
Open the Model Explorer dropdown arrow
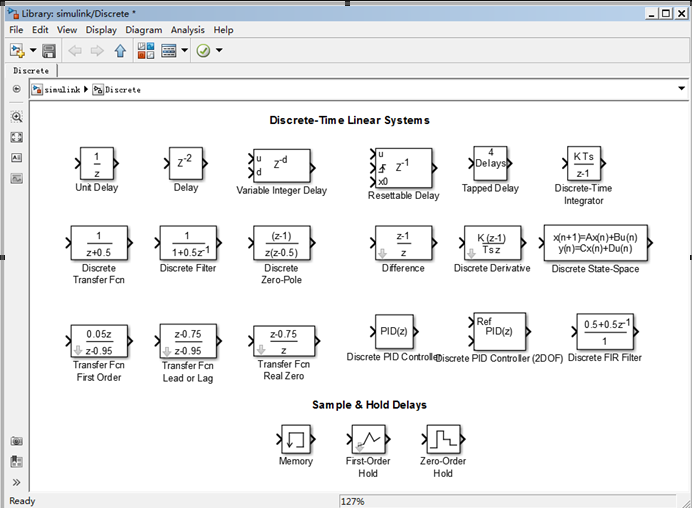click(x=184, y=50)
